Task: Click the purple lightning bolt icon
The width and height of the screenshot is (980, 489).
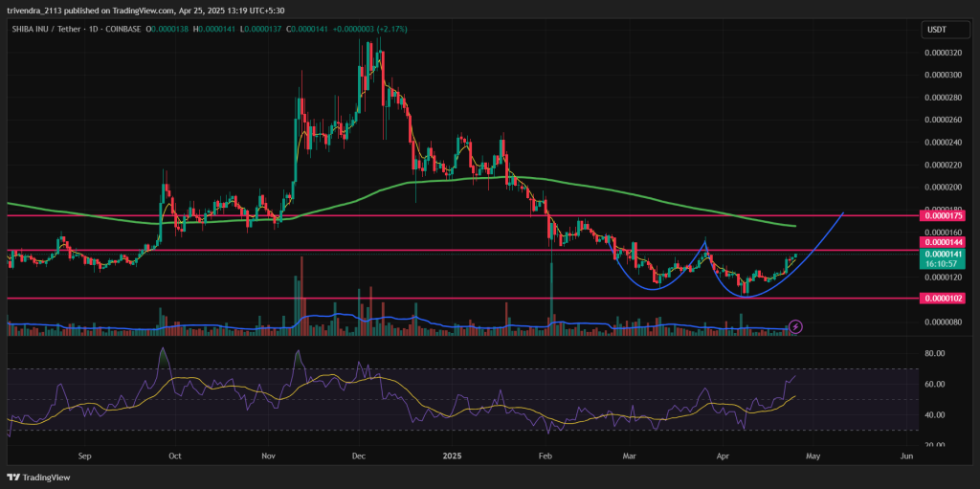Action: click(795, 326)
